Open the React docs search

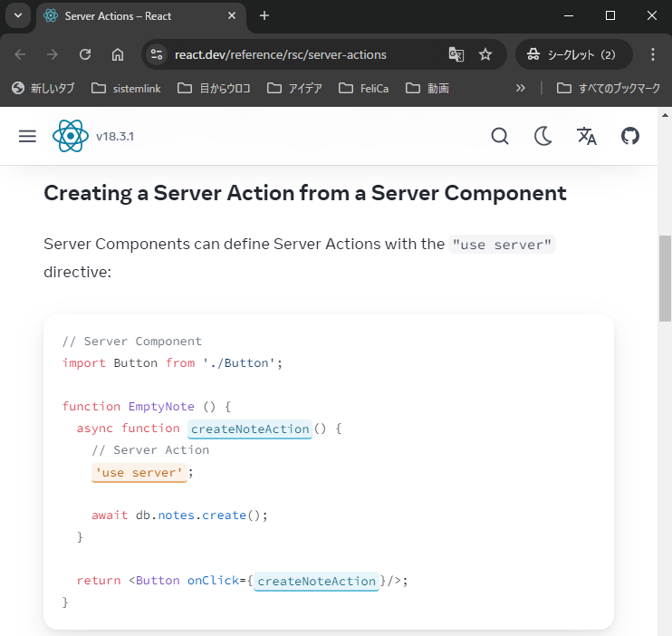[500, 137]
